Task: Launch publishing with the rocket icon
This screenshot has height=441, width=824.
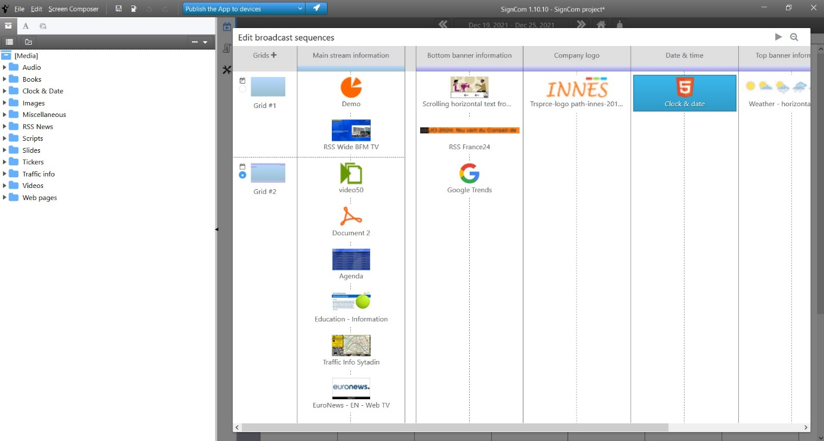Action: pos(316,8)
